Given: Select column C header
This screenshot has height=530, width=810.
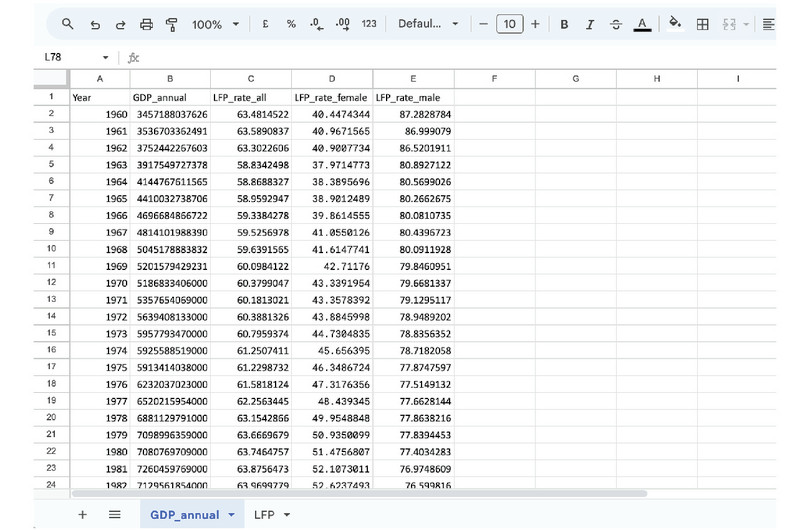Looking at the screenshot, I should [x=251, y=79].
